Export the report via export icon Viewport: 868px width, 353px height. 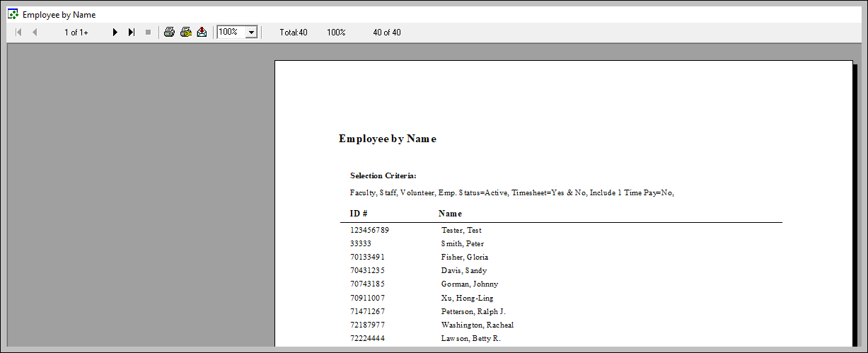pyautogui.click(x=202, y=33)
